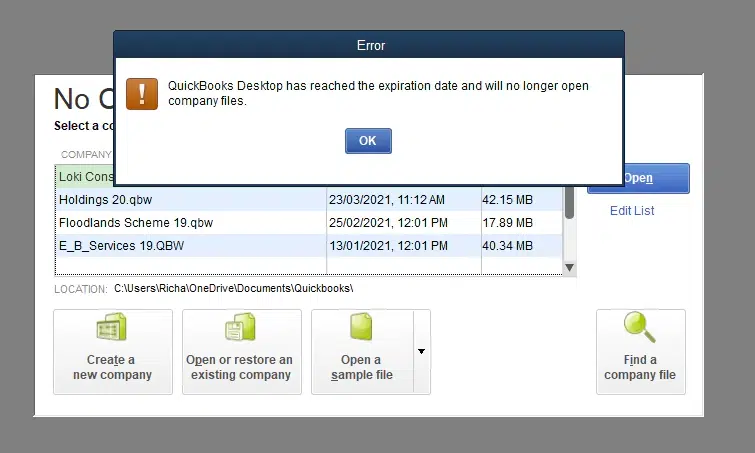Click the scroll down arrow of company list
The width and height of the screenshot is (755, 453).
coord(569,268)
